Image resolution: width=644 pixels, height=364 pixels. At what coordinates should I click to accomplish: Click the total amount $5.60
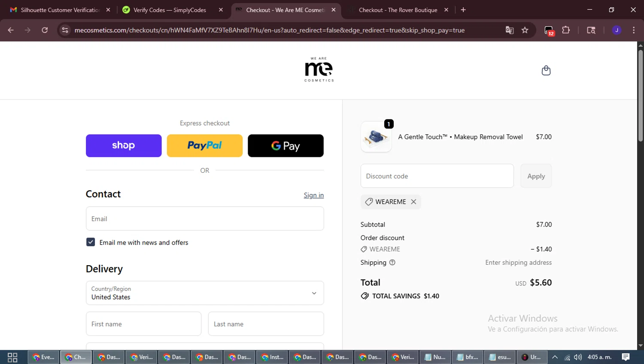(541, 283)
